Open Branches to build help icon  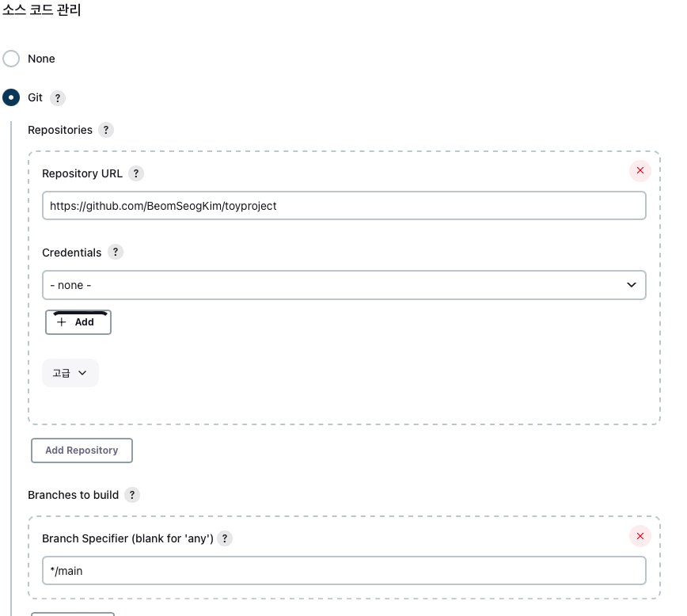[132, 495]
